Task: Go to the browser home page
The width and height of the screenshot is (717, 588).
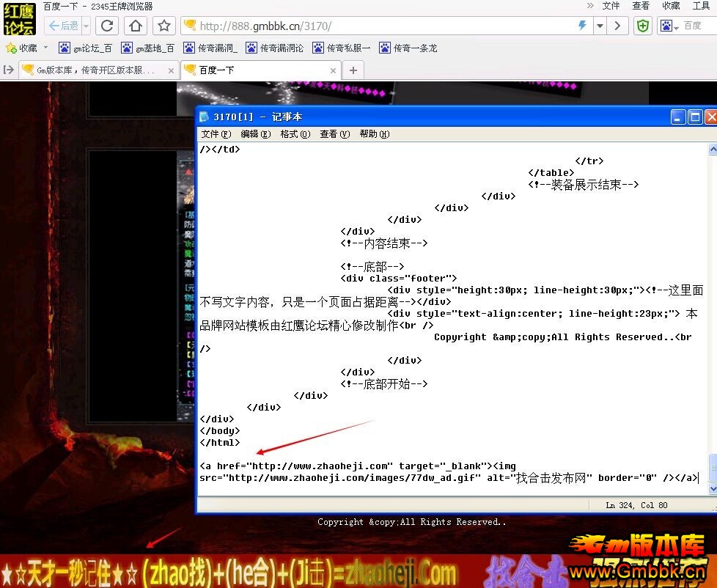Action: pyautogui.click(x=136, y=26)
